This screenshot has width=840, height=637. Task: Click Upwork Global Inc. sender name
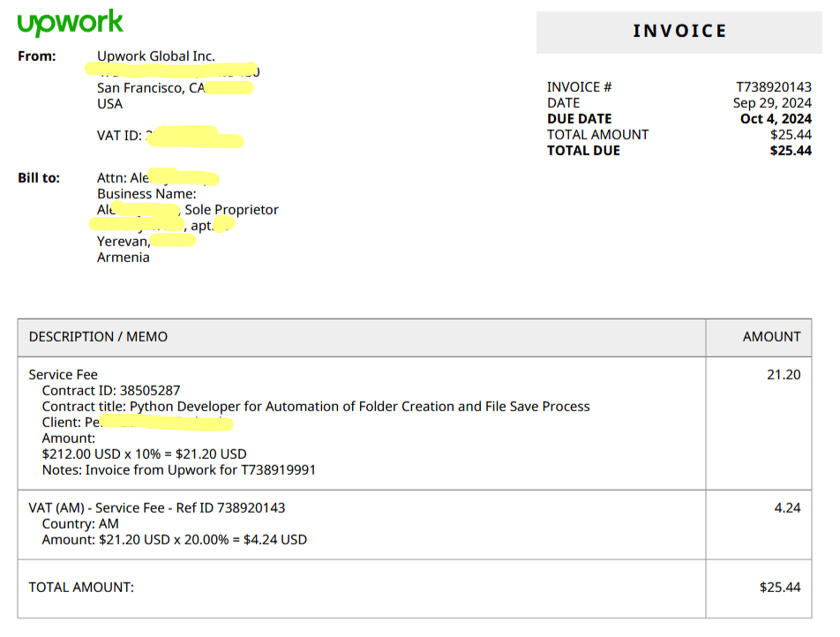[156, 56]
